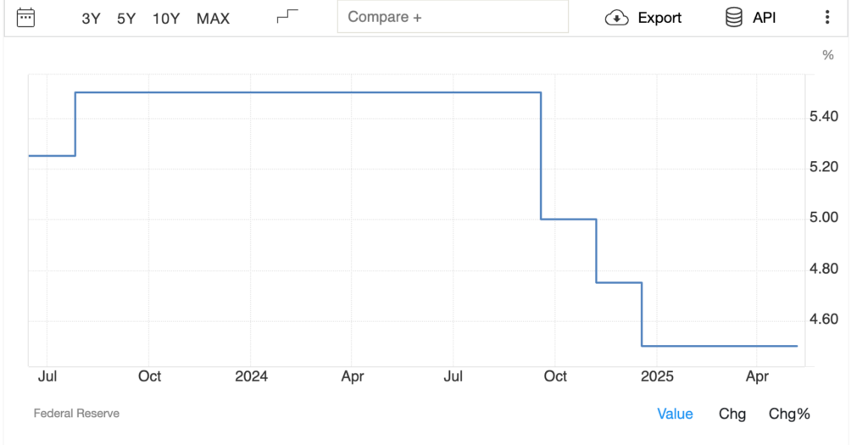This screenshot has width=868, height=445.
Task: Click the 4.50 final segment of line
Action: pyautogui.click(x=721, y=346)
